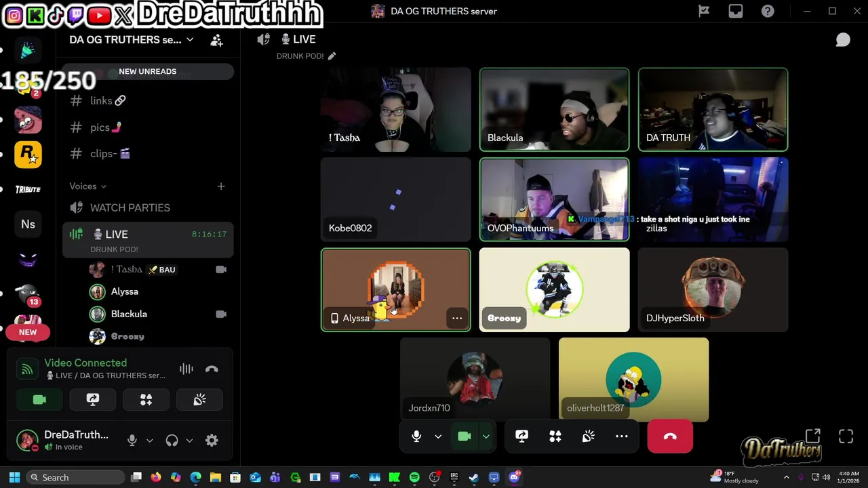Jump to NEW UNREADS banner
The image size is (868, 488).
147,71
